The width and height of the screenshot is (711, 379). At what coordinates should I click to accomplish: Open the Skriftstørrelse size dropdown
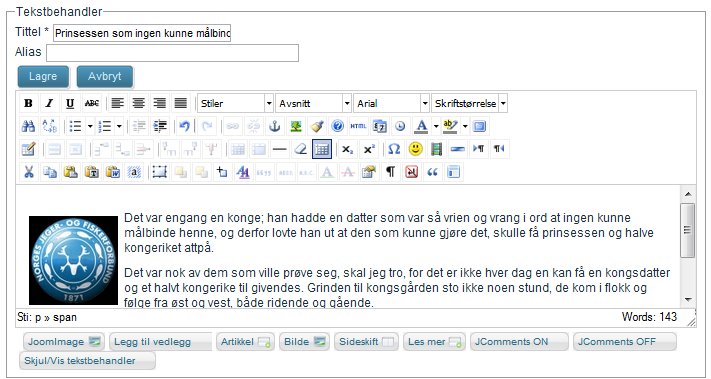pos(469,103)
